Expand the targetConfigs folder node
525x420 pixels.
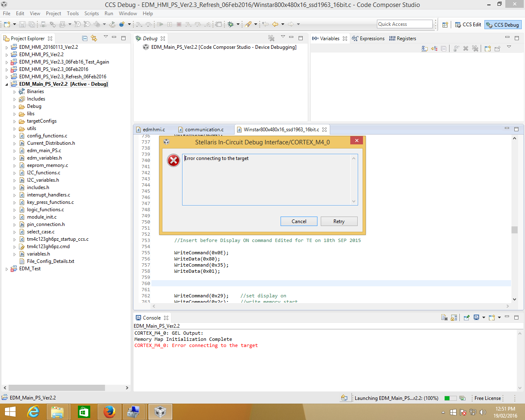[x=14, y=121]
